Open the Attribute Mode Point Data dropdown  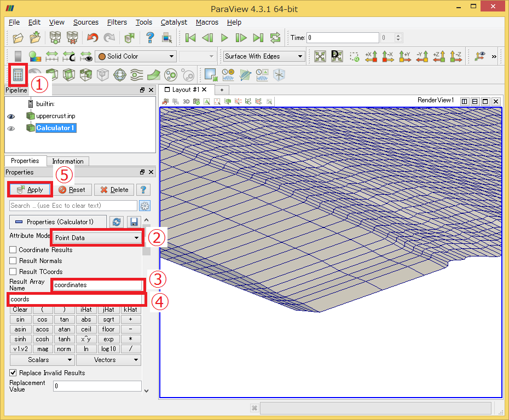coord(97,238)
